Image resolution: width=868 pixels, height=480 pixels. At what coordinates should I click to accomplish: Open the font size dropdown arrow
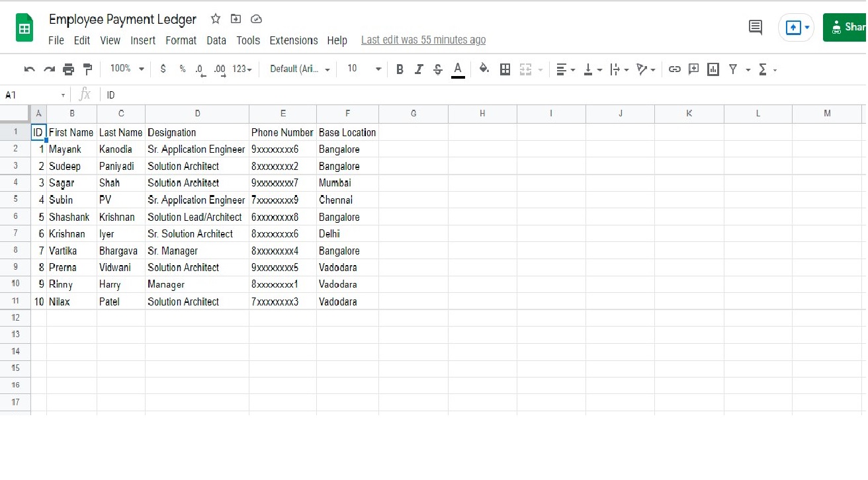378,69
